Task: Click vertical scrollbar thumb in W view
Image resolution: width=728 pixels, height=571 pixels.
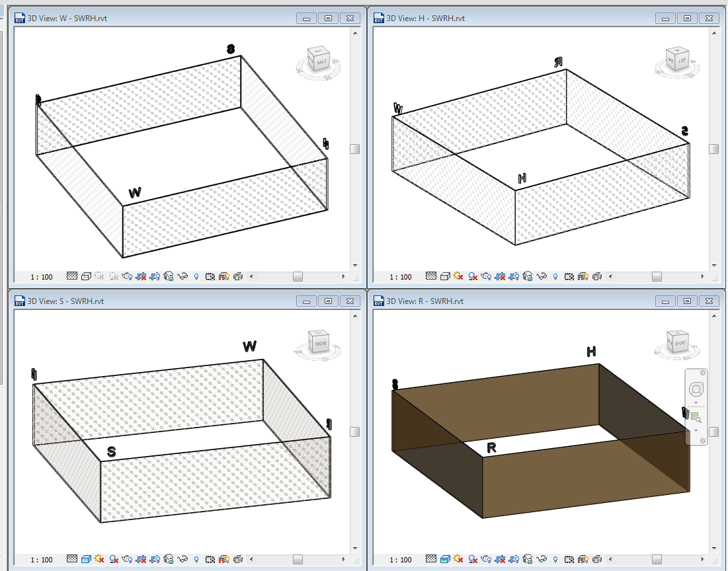Action: pos(354,149)
